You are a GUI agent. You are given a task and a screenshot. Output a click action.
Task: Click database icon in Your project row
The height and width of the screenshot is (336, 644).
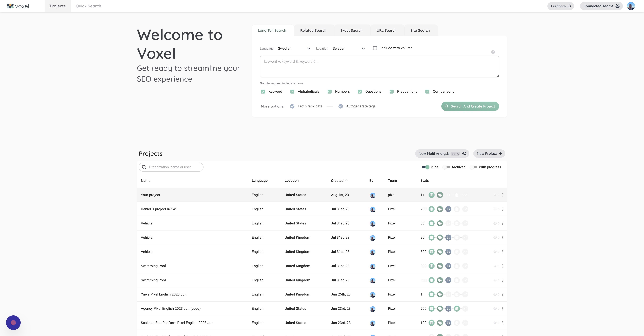[431, 195]
